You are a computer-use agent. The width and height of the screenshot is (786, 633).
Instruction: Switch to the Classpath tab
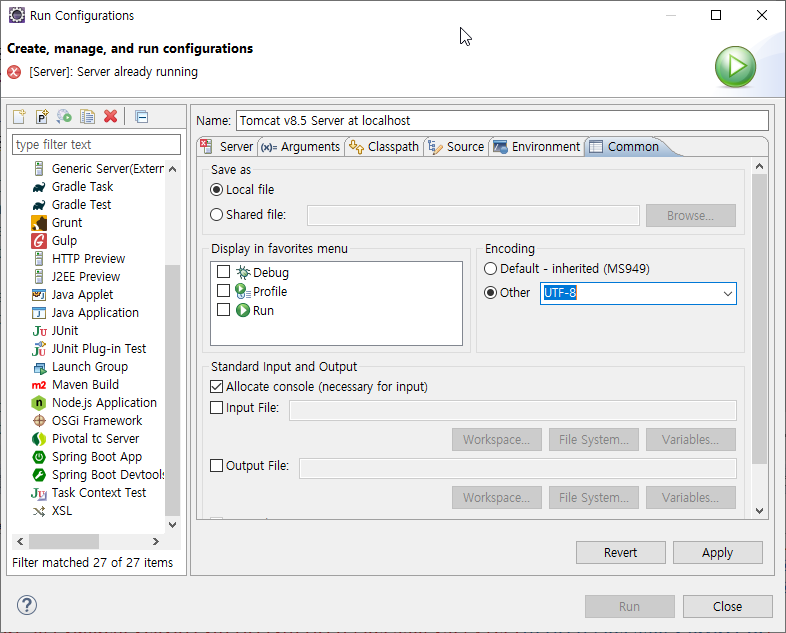point(384,147)
